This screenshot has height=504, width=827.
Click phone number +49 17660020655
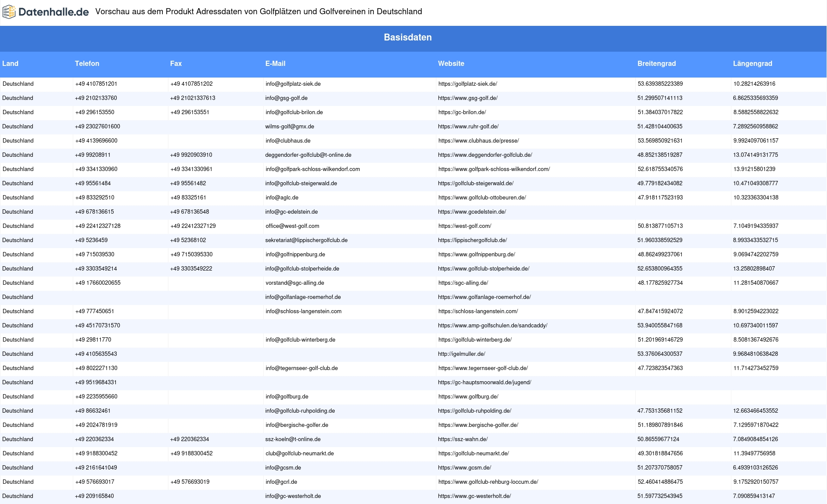click(x=98, y=283)
